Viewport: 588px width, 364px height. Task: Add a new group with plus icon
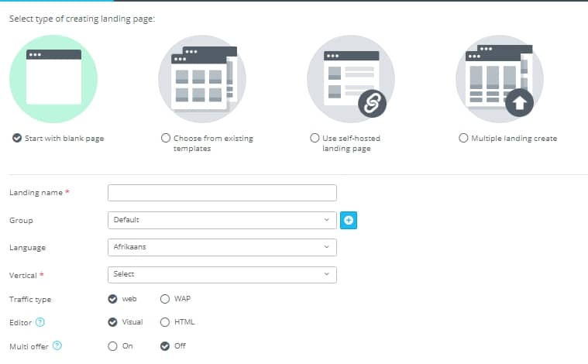click(349, 220)
